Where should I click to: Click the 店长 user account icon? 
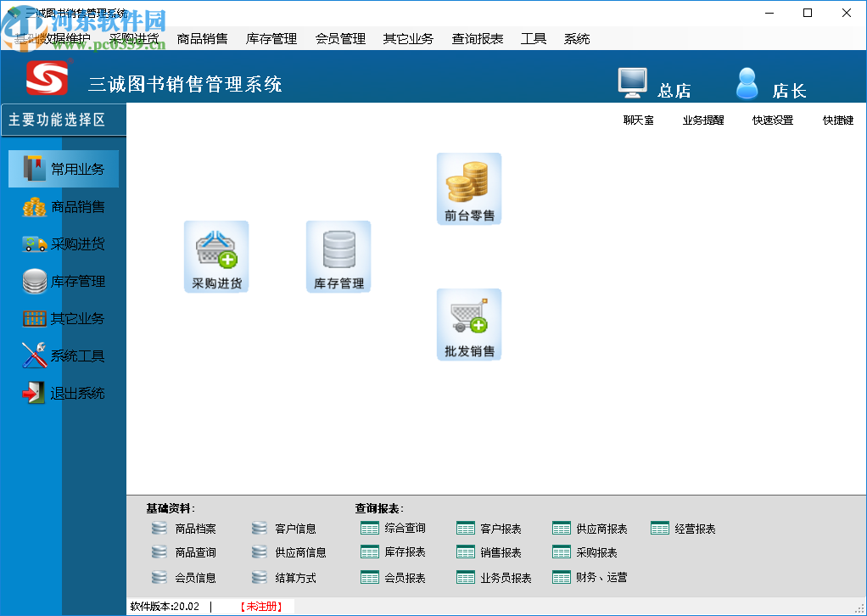747,81
